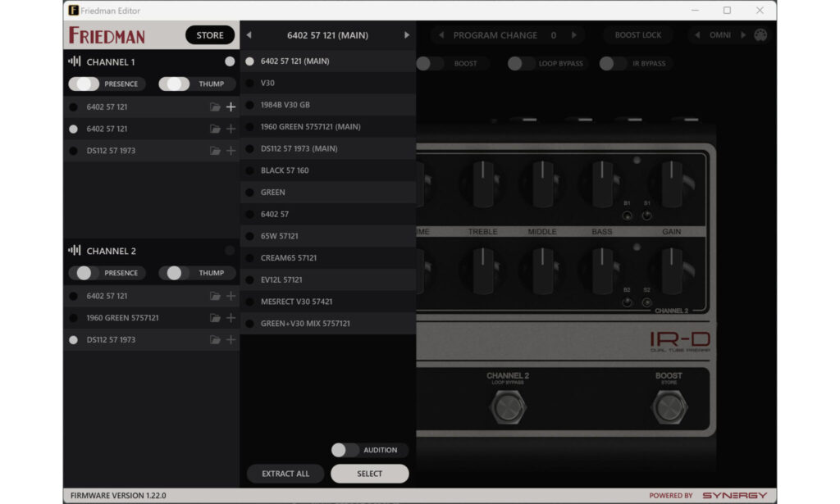Click the SELECT button
The height and width of the screenshot is (504, 840).
(370, 474)
